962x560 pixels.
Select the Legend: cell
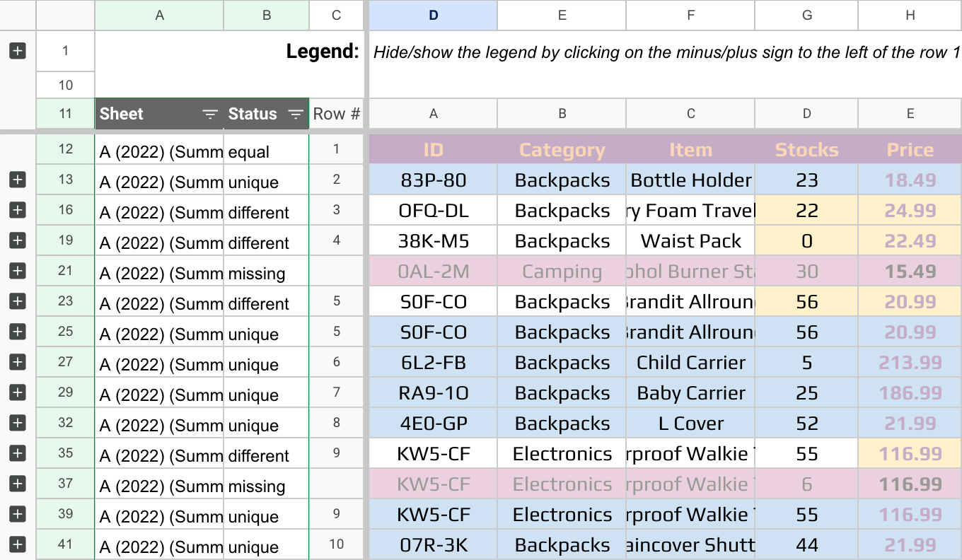coord(323,51)
